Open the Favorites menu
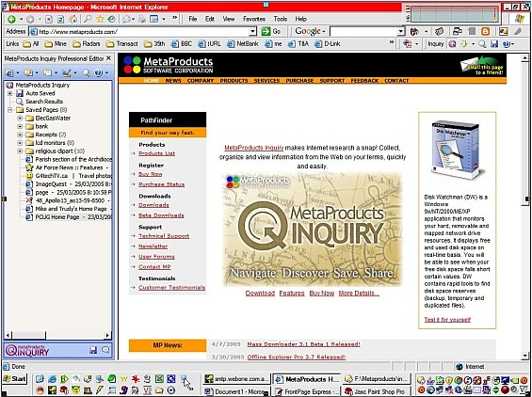The width and height of the screenshot is (532, 397). [254, 19]
